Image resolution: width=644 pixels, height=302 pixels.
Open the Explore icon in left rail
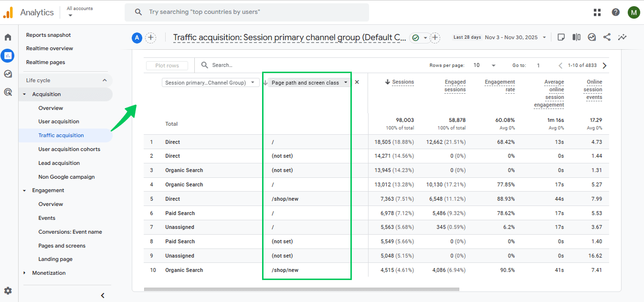[x=8, y=74]
